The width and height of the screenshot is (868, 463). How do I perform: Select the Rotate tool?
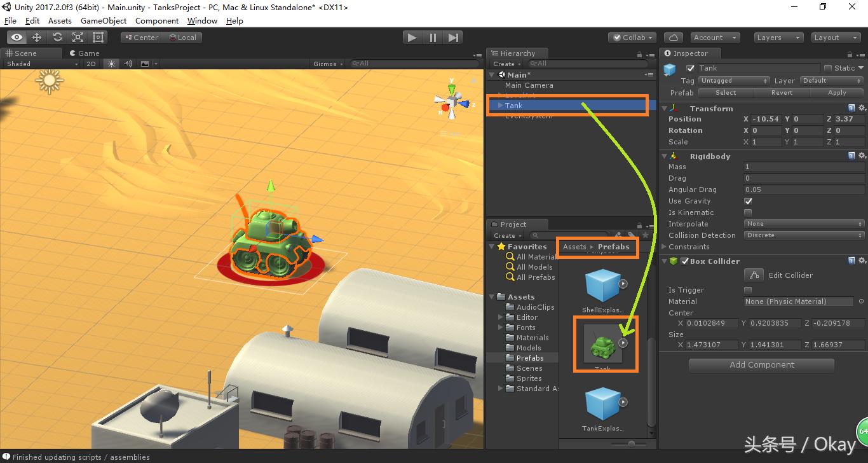coord(57,37)
